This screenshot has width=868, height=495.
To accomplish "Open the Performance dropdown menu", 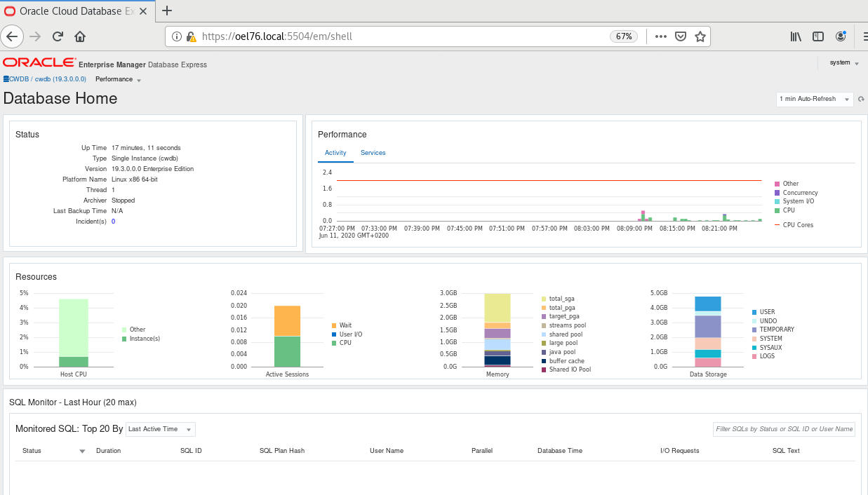I will 118,79.
